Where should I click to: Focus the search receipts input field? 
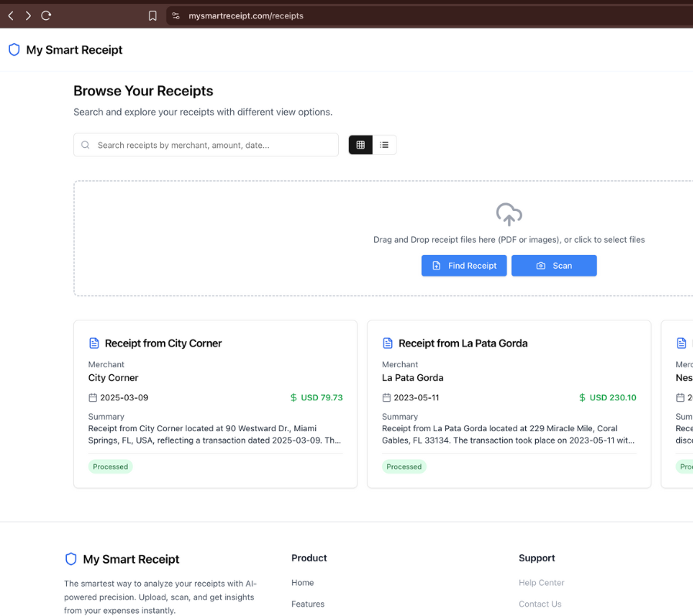tap(212, 145)
